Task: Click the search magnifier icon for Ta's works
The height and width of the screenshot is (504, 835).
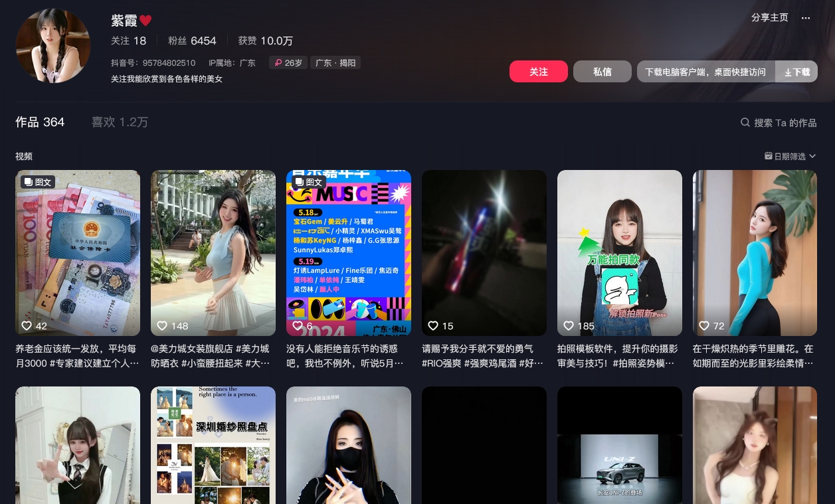Action: point(745,123)
